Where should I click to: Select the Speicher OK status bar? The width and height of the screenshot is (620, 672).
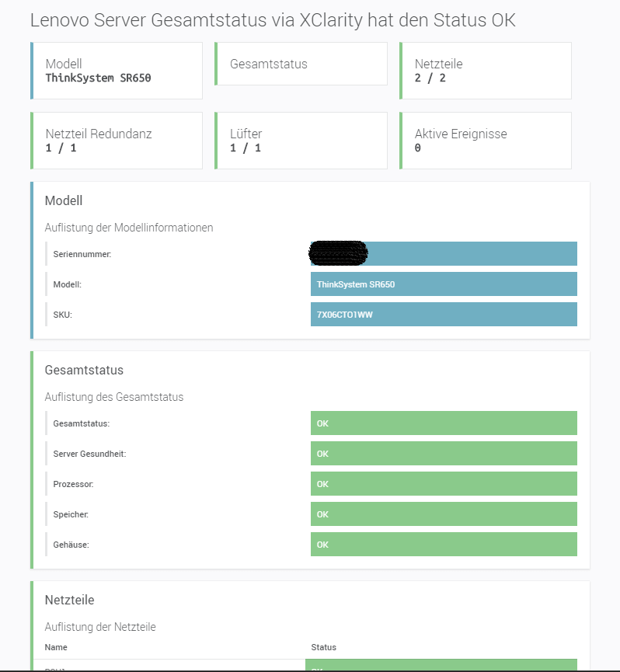[444, 514]
